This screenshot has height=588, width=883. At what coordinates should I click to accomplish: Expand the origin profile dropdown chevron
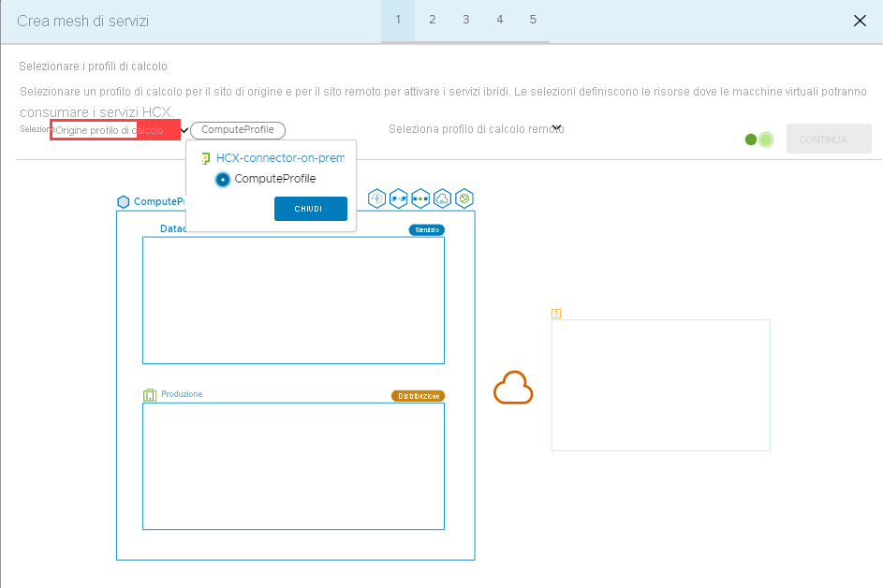click(184, 131)
